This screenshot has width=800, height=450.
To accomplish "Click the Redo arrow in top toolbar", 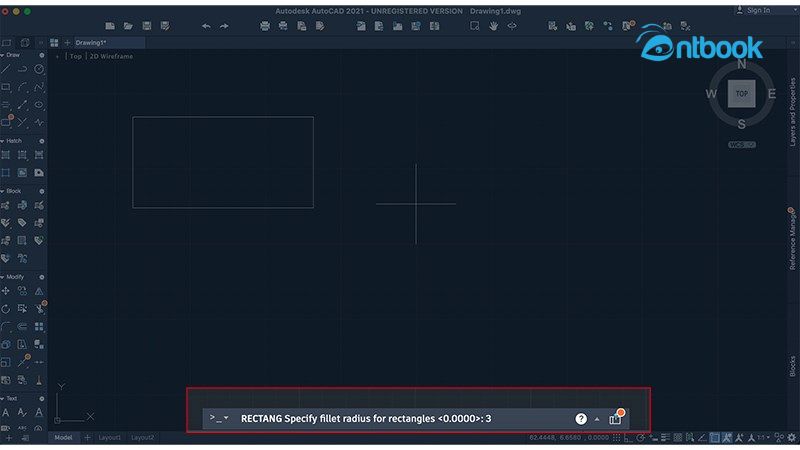I will pyautogui.click(x=224, y=26).
